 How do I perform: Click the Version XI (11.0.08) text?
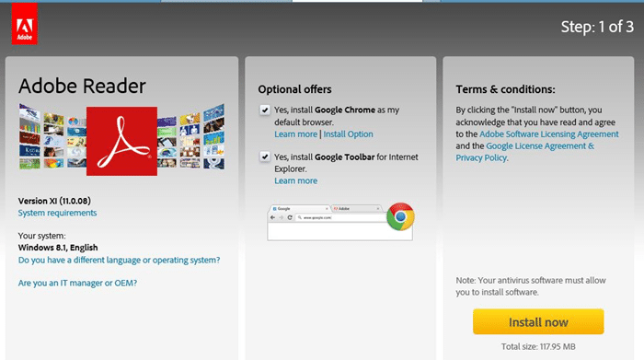[x=54, y=201]
